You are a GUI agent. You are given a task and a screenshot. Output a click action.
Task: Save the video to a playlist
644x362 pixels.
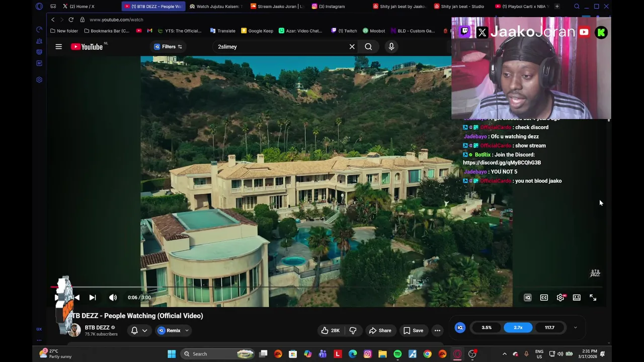pyautogui.click(x=413, y=330)
